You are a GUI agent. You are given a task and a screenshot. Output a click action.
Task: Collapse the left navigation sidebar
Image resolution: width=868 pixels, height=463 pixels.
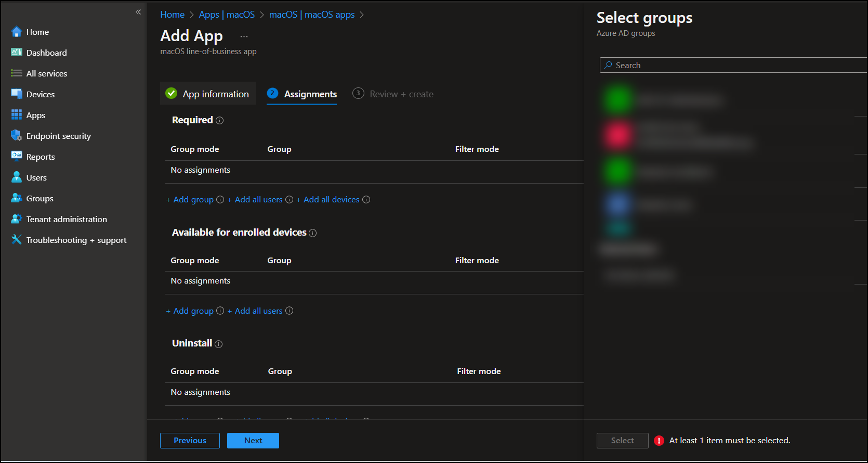click(x=138, y=12)
